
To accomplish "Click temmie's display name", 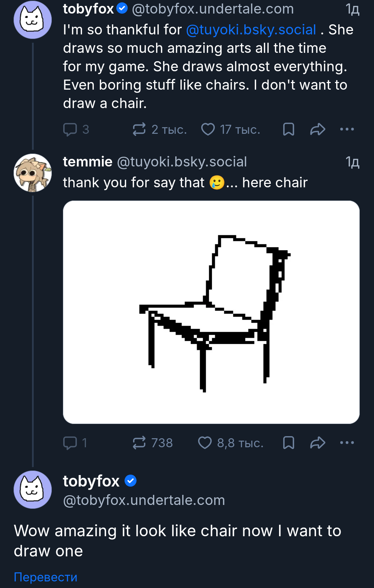I will pyautogui.click(x=88, y=162).
